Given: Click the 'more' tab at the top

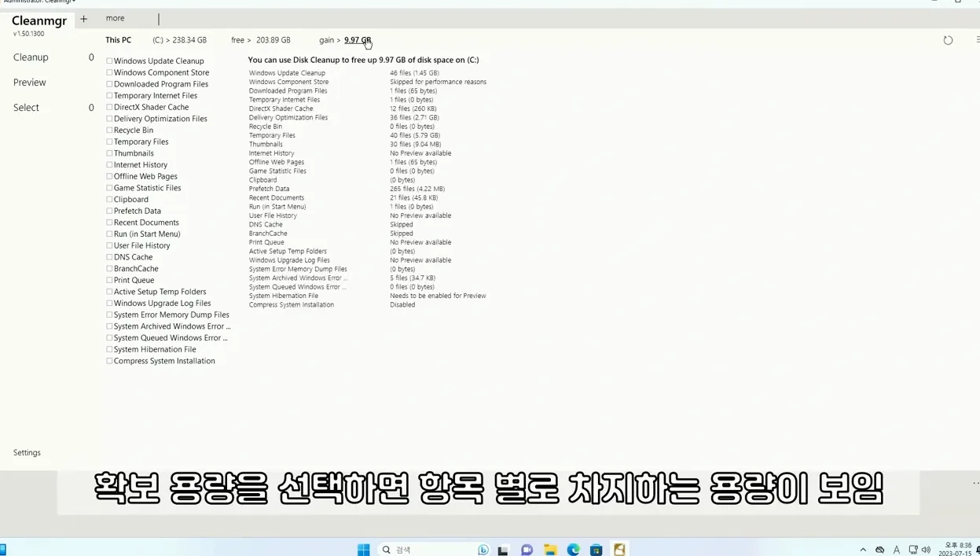Looking at the screenshot, I should coord(116,18).
